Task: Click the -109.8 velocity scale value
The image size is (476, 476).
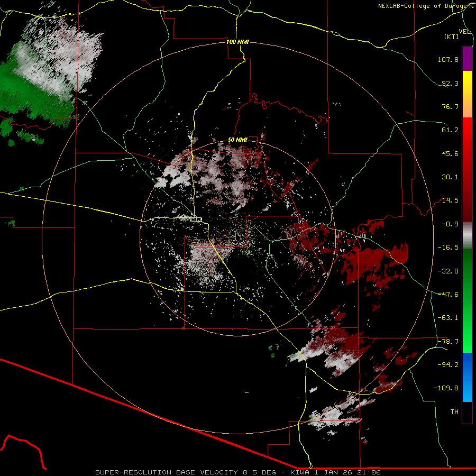Action: click(446, 388)
